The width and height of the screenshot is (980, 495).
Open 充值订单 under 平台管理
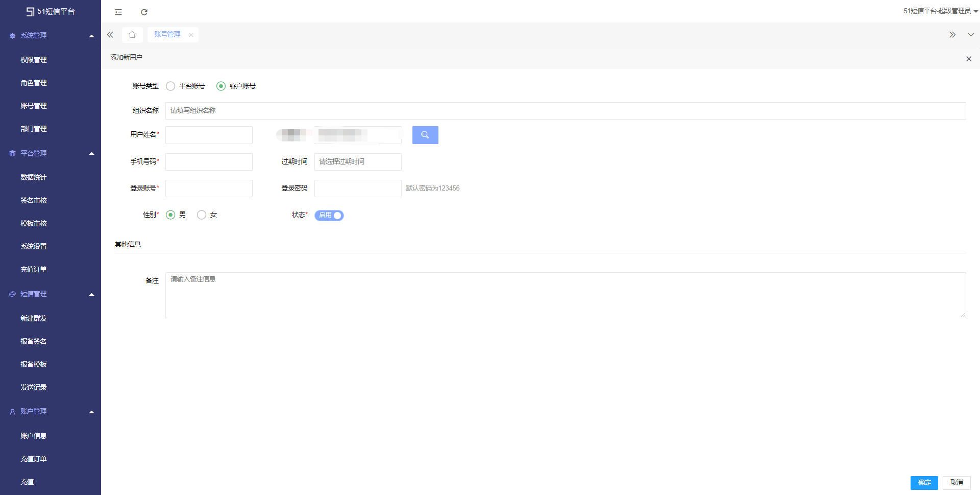point(34,269)
